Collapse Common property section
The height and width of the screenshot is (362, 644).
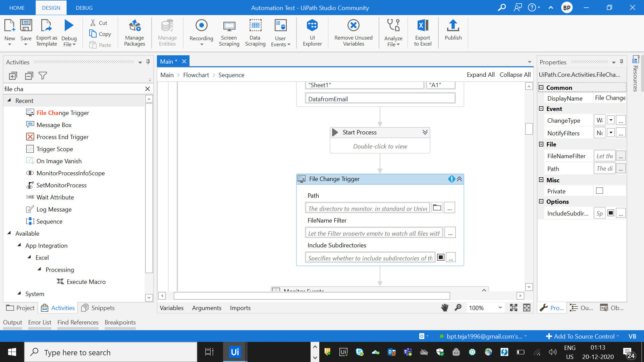(541, 87)
